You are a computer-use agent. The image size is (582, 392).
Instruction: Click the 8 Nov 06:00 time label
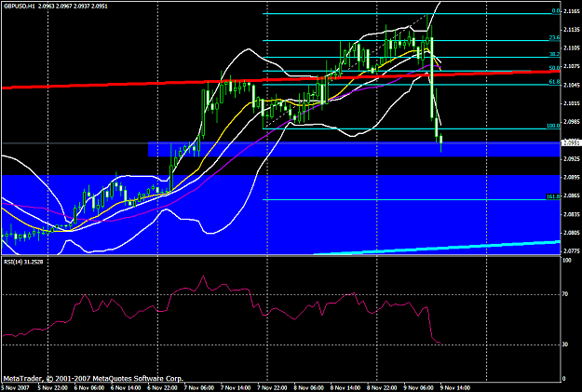(x=309, y=388)
